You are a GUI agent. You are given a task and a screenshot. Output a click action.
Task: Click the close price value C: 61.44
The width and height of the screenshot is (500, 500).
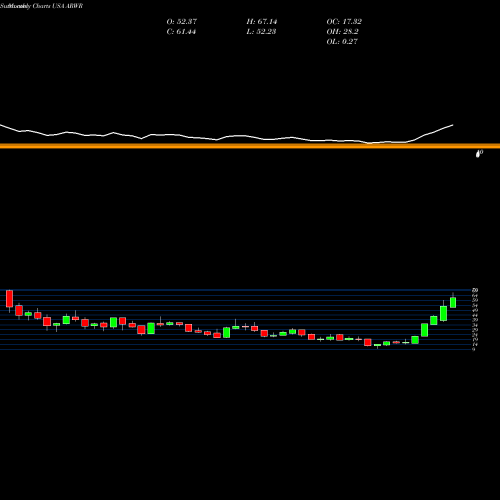point(181,32)
